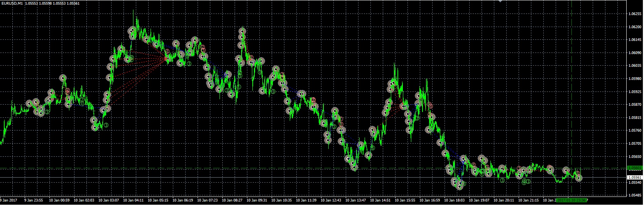Click the 9 Jan 23:55 time label
Image resolution: width=644 pixels, height=205 pixels.
pos(34,201)
